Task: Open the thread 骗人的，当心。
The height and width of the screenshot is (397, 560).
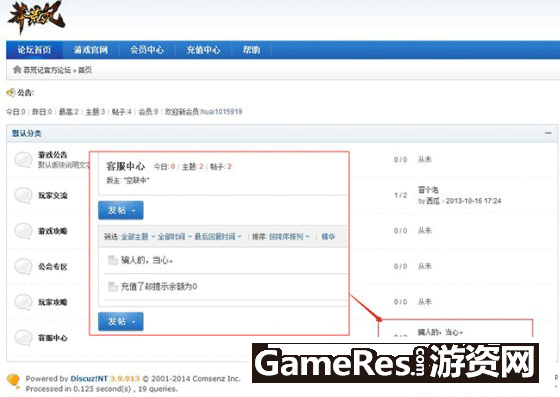Action: pos(147,260)
